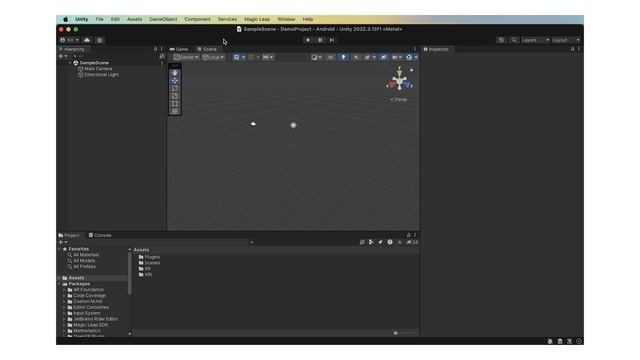Select the Inspector tab
This screenshot has height=360, width=640.
click(x=436, y=49)
